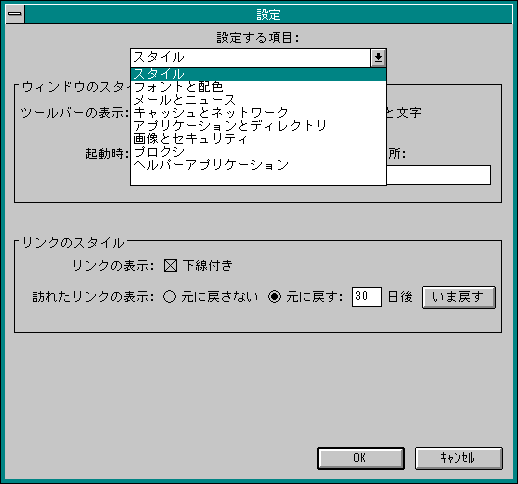Confirm settings with the OK button
The width and height of the screenshot is (518, 484).
361,458
